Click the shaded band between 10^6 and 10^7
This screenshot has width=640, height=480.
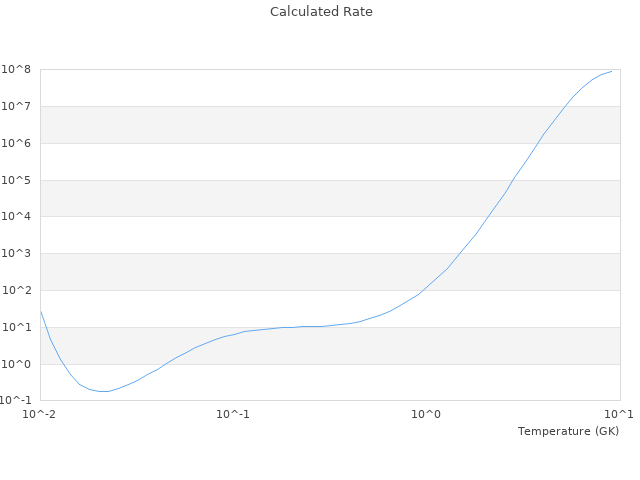pos(330,125)
